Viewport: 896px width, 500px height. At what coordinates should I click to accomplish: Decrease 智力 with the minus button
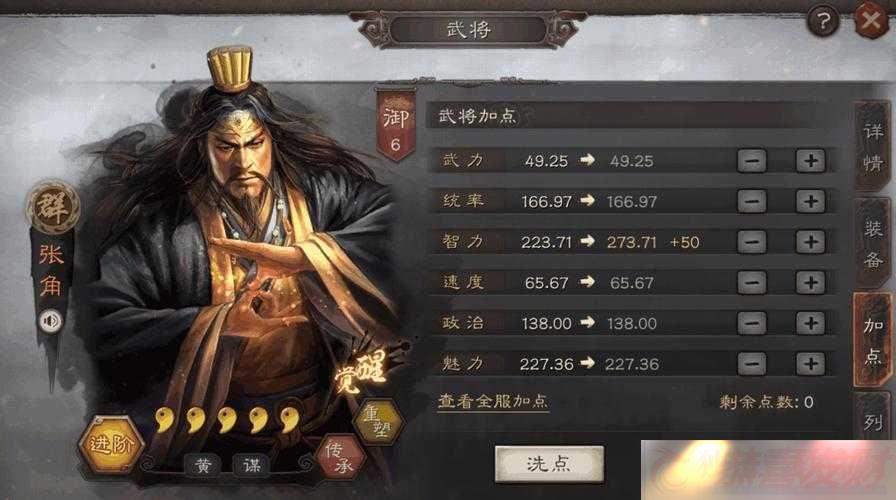point(752,242)
